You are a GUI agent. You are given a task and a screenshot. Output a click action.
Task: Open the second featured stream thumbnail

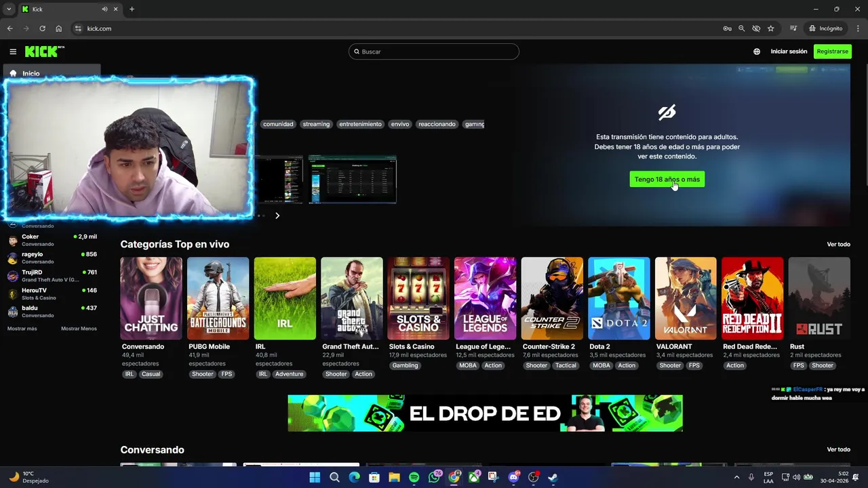pos(353,180)
